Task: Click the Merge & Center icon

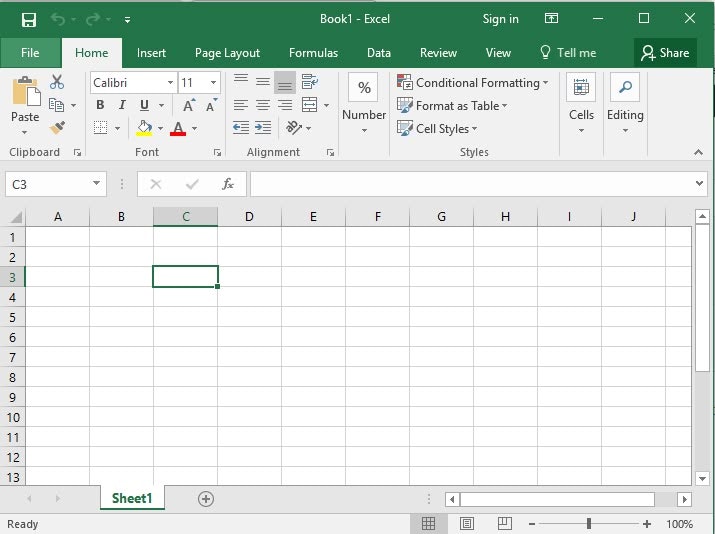Action: point(309,105)
